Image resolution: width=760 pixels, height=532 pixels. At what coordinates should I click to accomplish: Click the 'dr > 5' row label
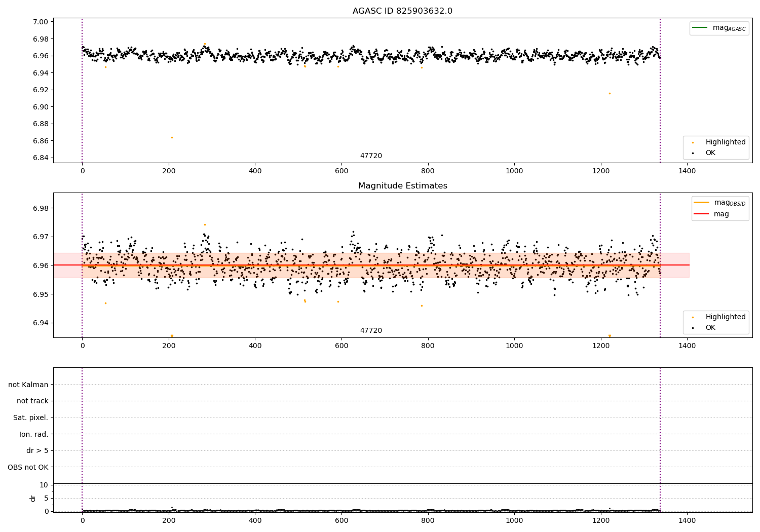(x=37, y=450)
